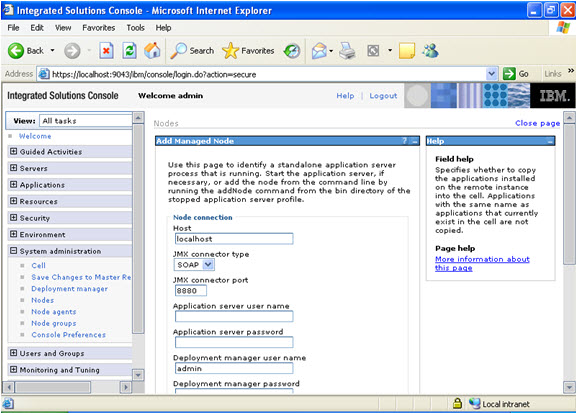
Task: Open the Search toolbar button
Action: click(192, 51)
